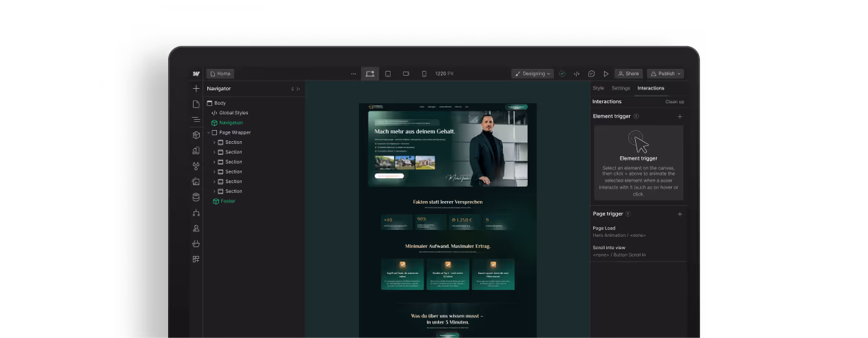The height and width of the screenshot is (338, 868).
Task: Click the Webflow logo menu icon
Action: [x=196, y=74]
